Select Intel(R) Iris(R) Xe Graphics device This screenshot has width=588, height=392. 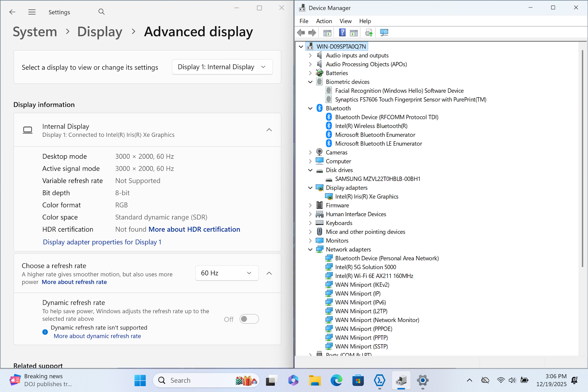[x=366, y=197]
